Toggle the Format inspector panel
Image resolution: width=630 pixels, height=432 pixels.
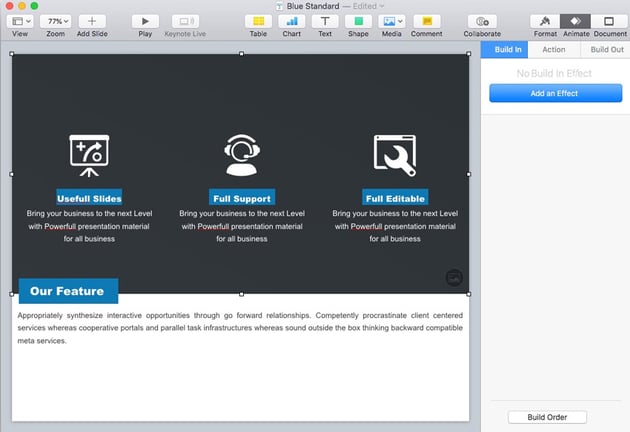(545, 21)
